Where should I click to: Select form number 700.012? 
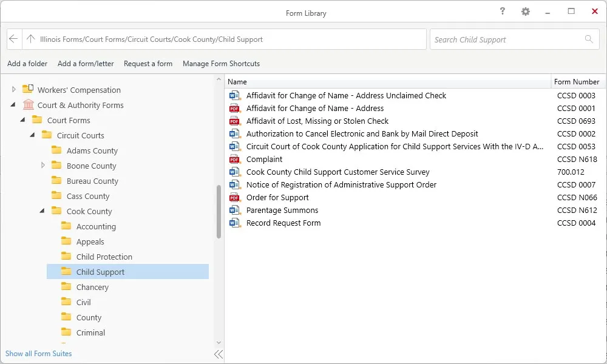(571, 172)
